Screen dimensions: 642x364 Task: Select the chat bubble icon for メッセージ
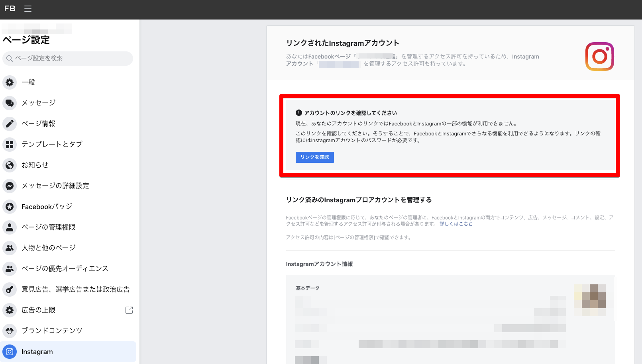[10, 103]
